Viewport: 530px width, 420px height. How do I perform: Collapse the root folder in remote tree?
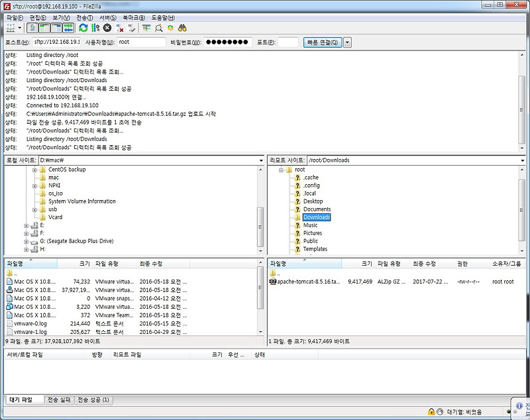[x=281, y=169]
